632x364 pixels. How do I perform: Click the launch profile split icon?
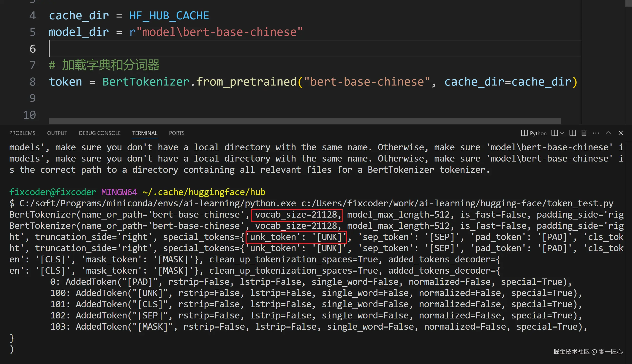pyautogui.click(x=554, y=133)
